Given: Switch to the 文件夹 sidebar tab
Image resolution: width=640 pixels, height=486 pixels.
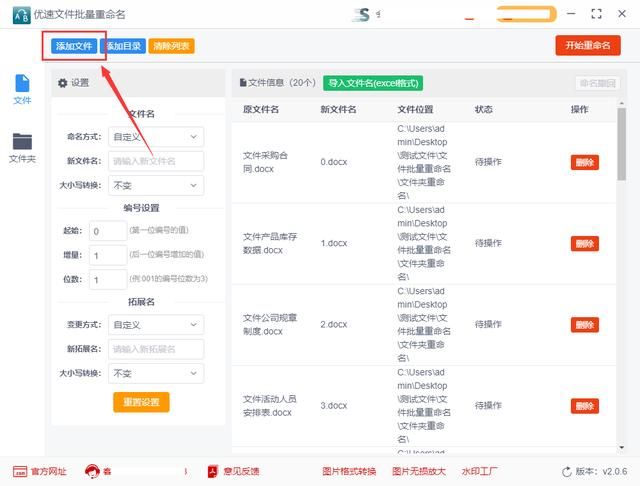Looking at the screenshot, I should [x=22, y=148].
